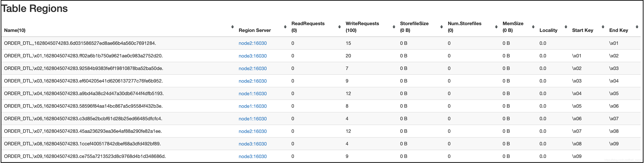Select region name ending 6d031586527ed8ae66b4a560c7691284

coord(80,43)
